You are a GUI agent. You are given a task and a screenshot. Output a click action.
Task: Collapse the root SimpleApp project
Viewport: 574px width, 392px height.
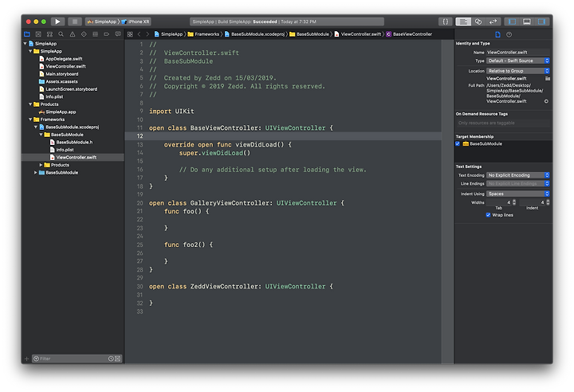(26, 44)
